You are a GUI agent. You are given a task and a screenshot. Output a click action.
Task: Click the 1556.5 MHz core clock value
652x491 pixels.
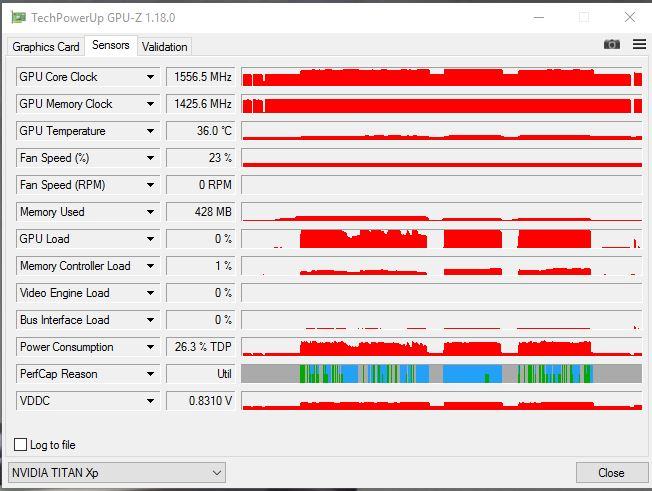200,77
